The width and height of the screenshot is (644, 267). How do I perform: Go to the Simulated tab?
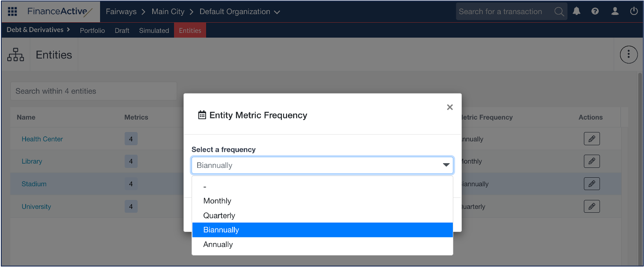pos(154,30)
